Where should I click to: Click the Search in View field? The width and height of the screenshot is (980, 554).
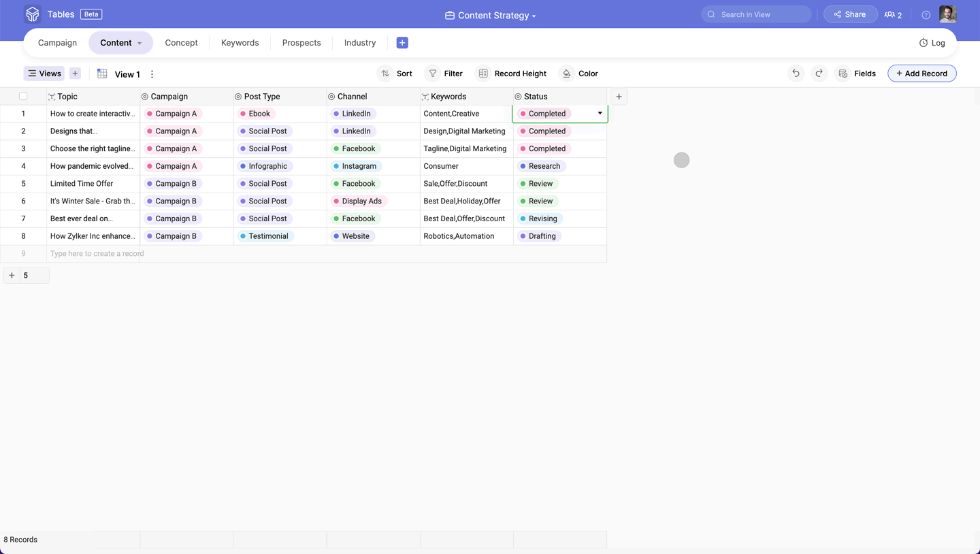pyautogui.click(x=756, y=14)
